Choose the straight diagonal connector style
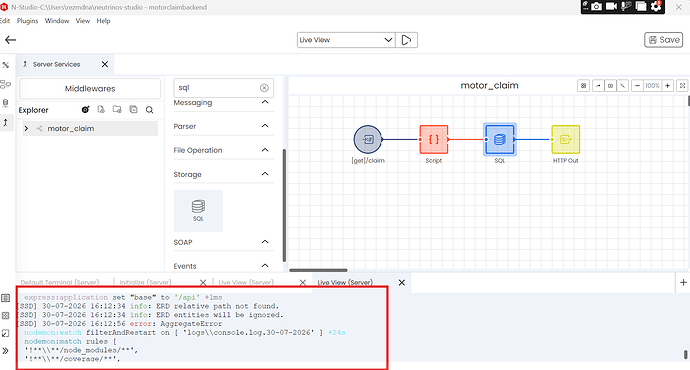 pos(623,86)
